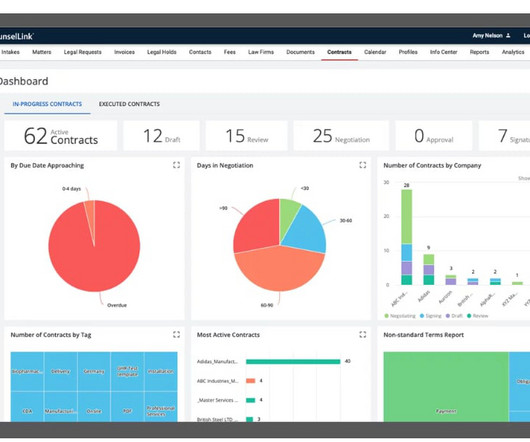Expand the Most Active Contracts chart
The height and width of the screenshot is (442, 530).
tap(363, 335)
